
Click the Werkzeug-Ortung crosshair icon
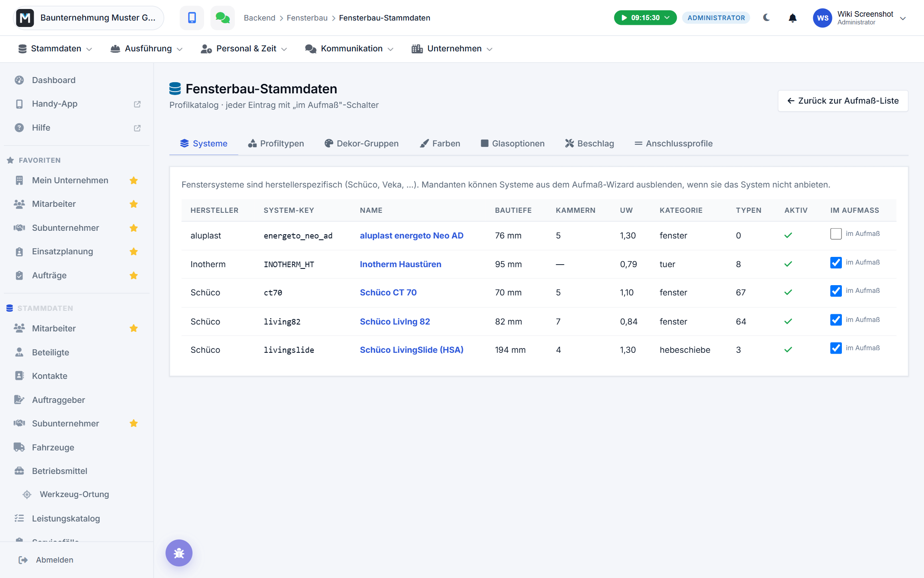27,495
